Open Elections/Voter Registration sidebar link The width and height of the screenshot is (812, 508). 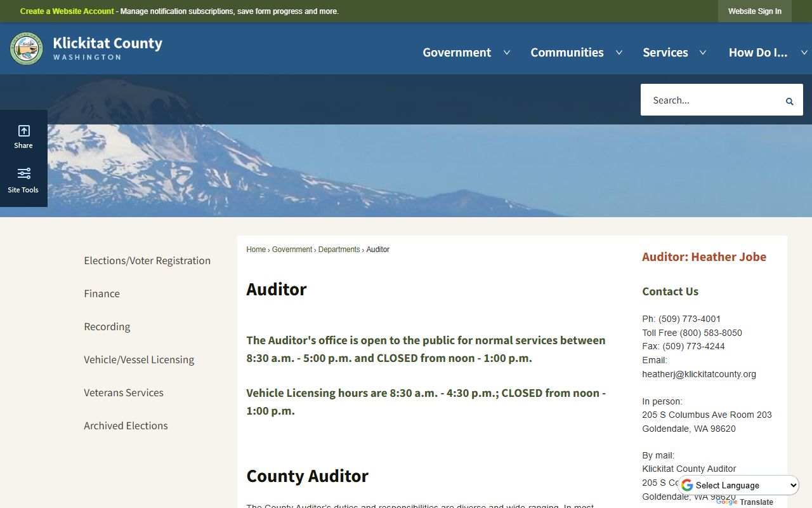[x=147, y=260]
